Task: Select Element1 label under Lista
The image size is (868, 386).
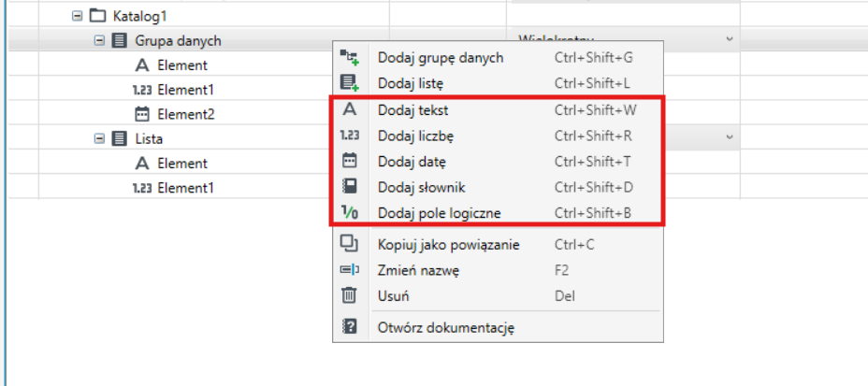Action: pyautogui.click(x=185, y=188)
